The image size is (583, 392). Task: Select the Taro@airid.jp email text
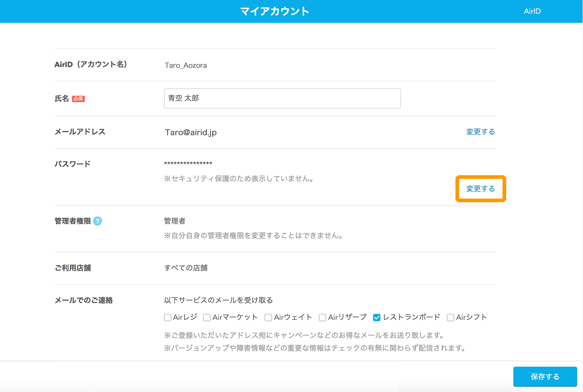tap(191, 132)
